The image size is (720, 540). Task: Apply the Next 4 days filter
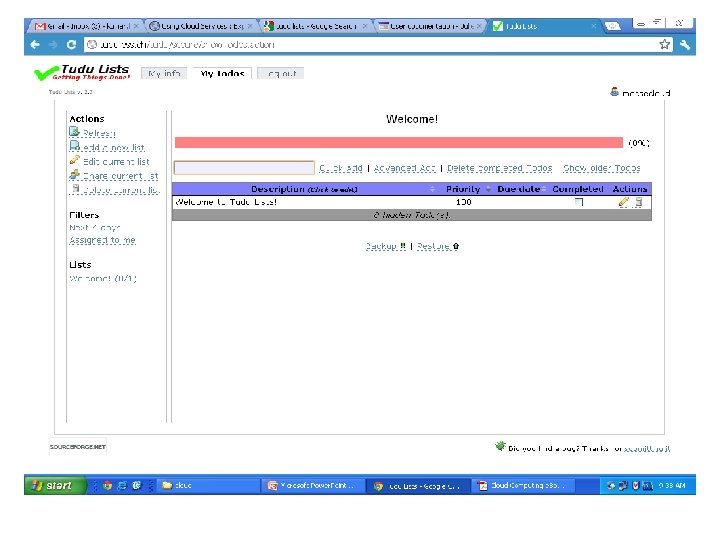click(x=95, y=227)
